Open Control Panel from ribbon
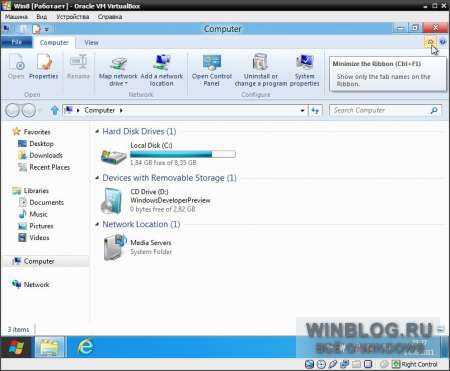The width and height of the screenshot is (450, 371). (x=212, y=70)
